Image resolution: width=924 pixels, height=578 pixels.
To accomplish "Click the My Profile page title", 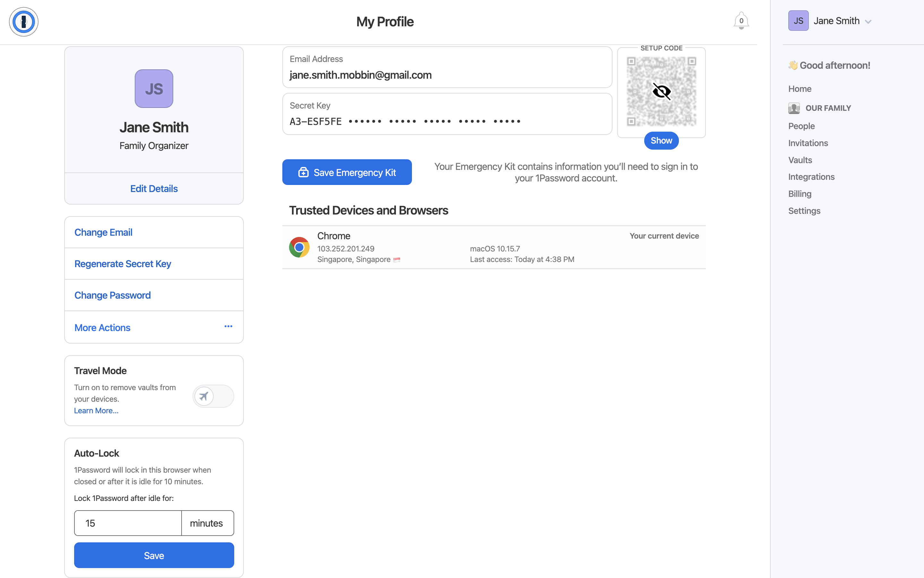I will click(x=385, y=22).
